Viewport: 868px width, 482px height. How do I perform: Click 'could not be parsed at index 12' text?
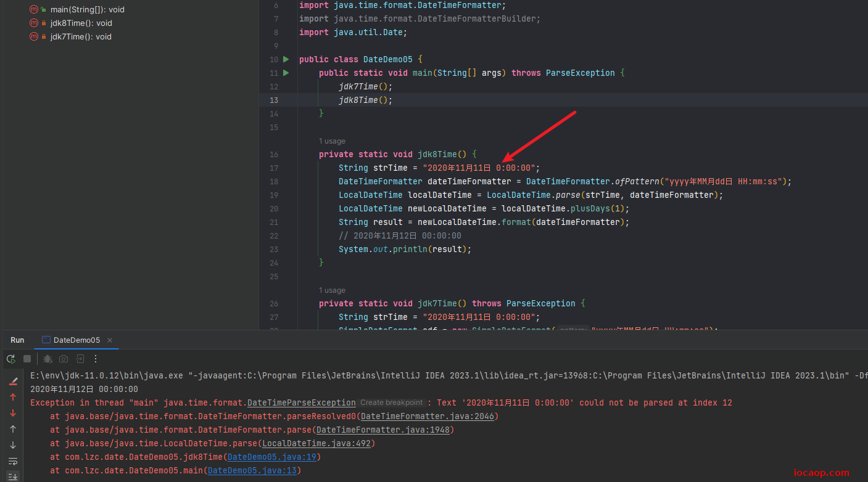tap(656, 402)
